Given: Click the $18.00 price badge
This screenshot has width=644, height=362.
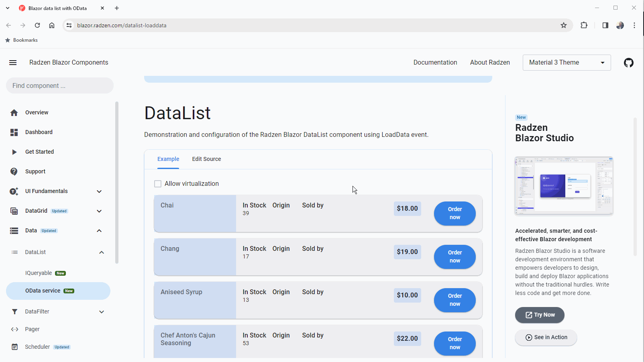Looking at the screenshot, I should point(407,209).
